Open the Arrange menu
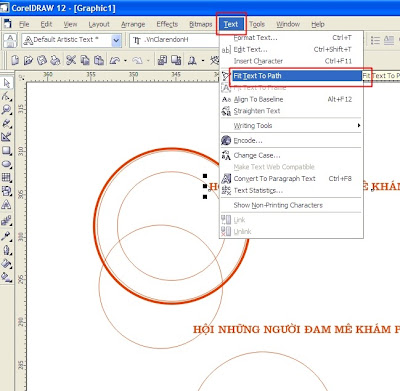Viewport: 400px width, 391px height. tap(133, 24)
